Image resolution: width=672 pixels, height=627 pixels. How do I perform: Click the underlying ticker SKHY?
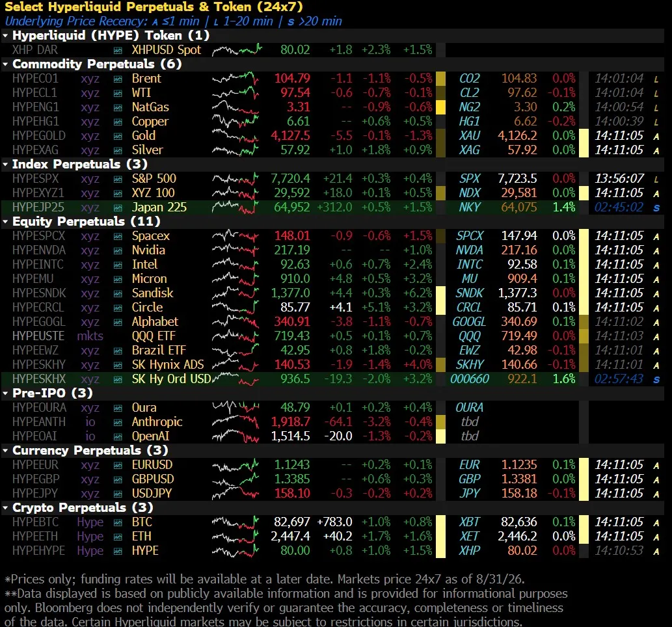(x=470, y=365)
